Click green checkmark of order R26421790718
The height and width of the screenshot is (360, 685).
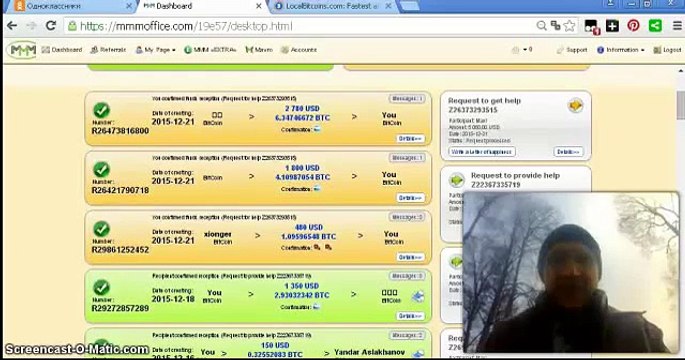coord(101,170)
